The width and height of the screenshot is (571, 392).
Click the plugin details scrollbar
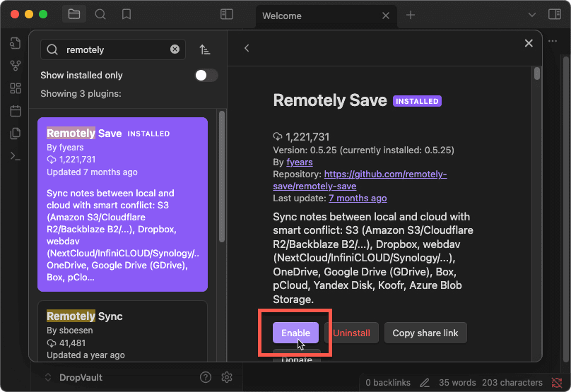coord(537,73)
